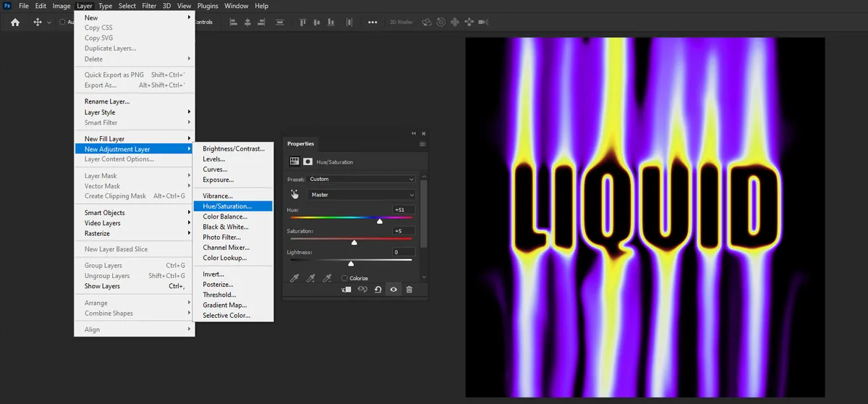The image size is (868, 404).
Task: Choose Hue/Saturation... from the submenu
Action: click(234, 206)
